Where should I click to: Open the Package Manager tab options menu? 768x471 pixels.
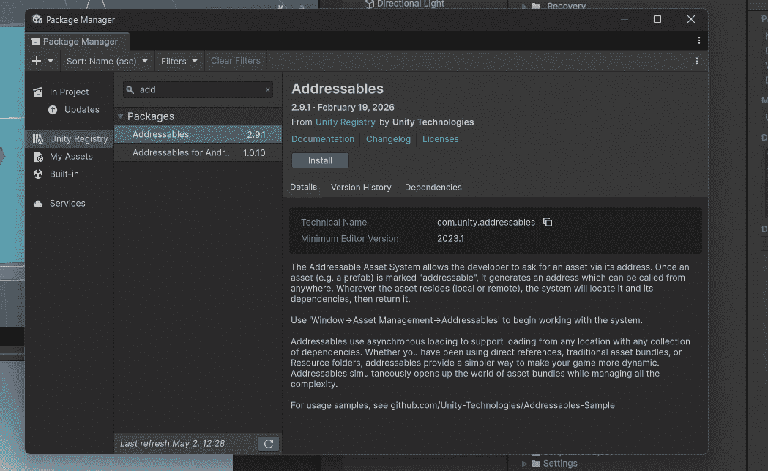(x=698, y=41)
